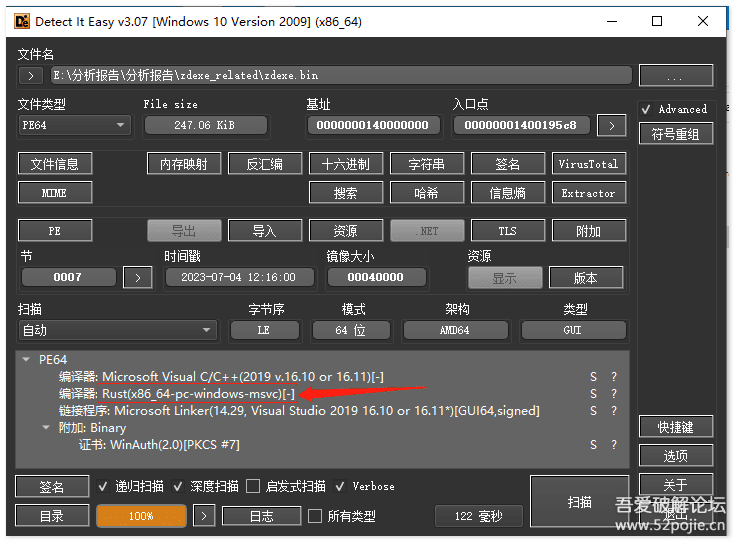Open file browser with the '...' button
This screenshot has height=542, width=735.
(675, 75)
